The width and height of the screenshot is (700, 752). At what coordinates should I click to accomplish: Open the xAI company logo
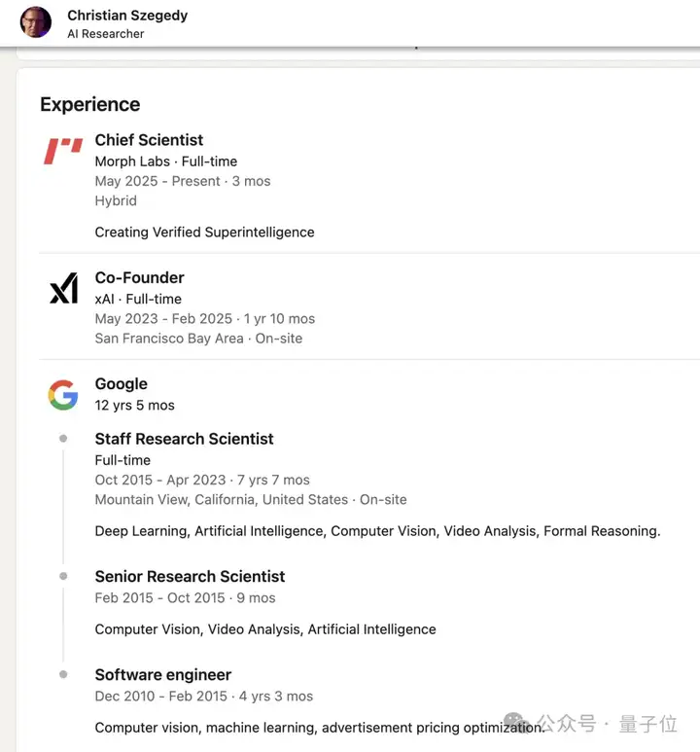coord(64,288)
